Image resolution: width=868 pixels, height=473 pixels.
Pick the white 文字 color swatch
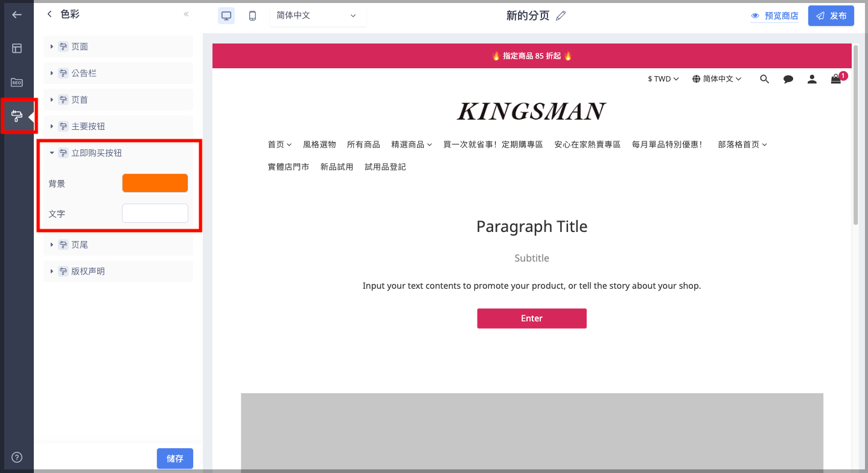[x=155, y=213]
